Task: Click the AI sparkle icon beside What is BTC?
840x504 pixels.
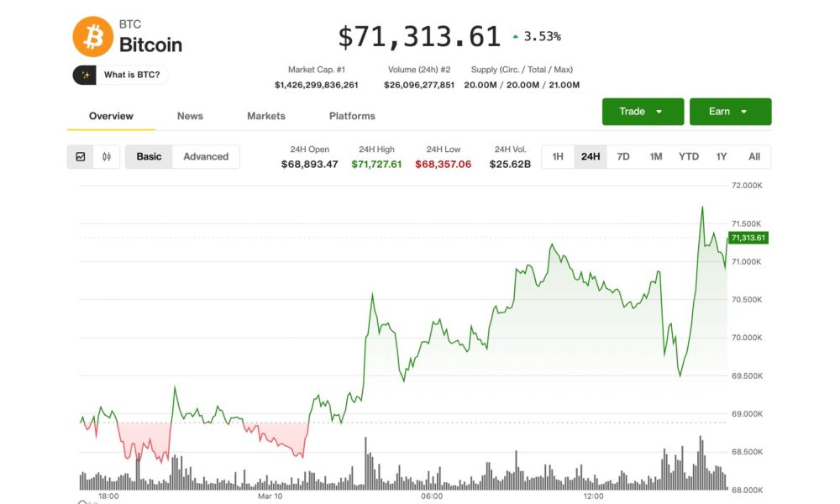Action: [x=86, y=75]
